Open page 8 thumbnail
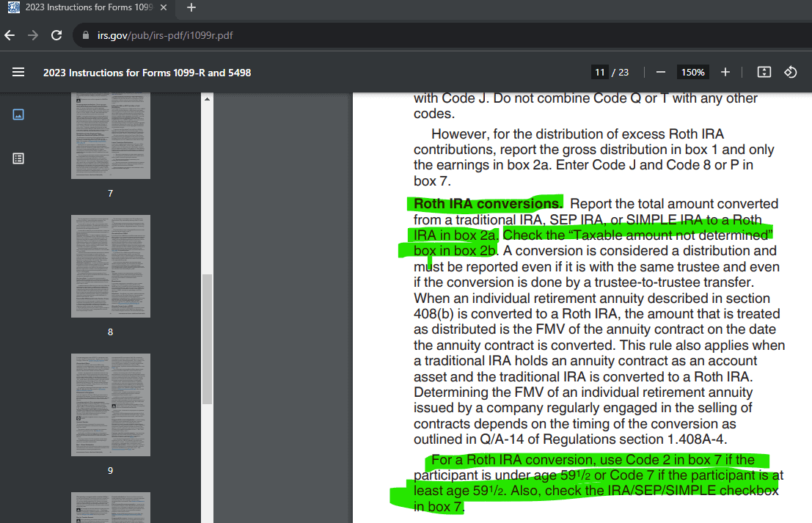This screenshot has height=523, width=812. tap(111, 266)
